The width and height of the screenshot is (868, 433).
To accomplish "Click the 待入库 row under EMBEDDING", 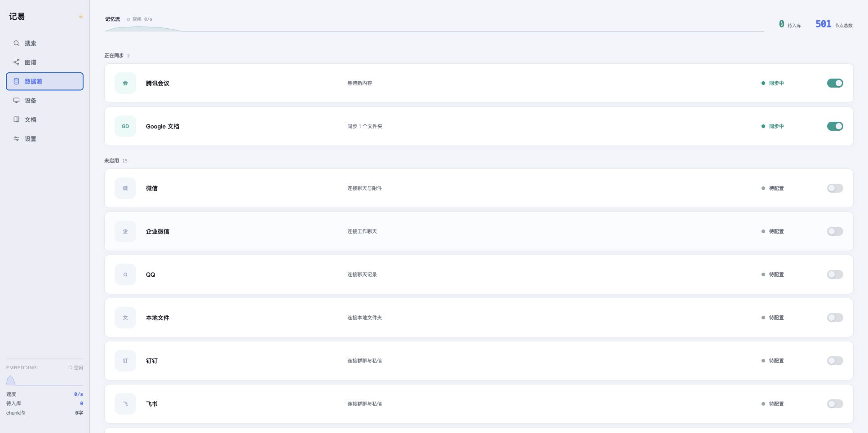I will tap(44, 403).
